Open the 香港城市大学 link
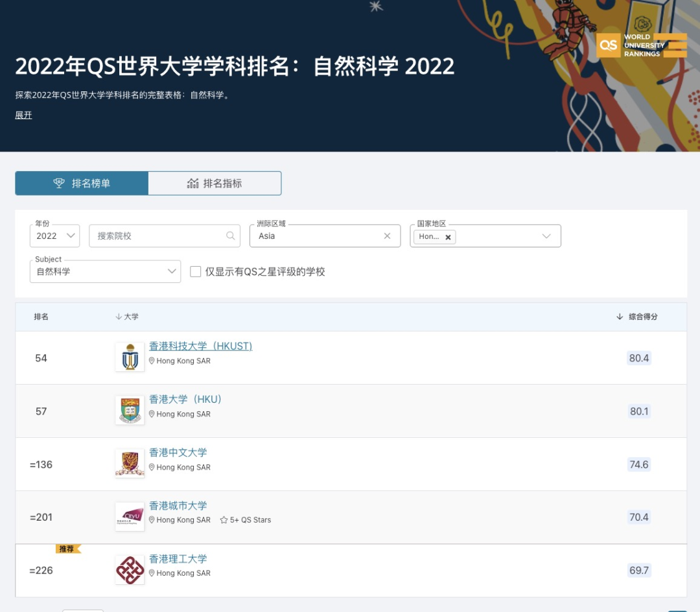700x612 pixels. pyautogui.click(x=178, y=505)
